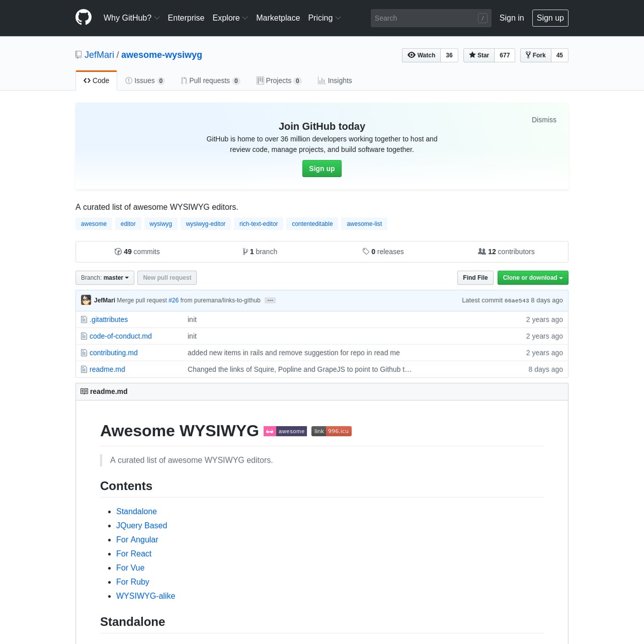The image size is (644, 644).
Task: Switch to the Code tab
Action: (96, 80)
